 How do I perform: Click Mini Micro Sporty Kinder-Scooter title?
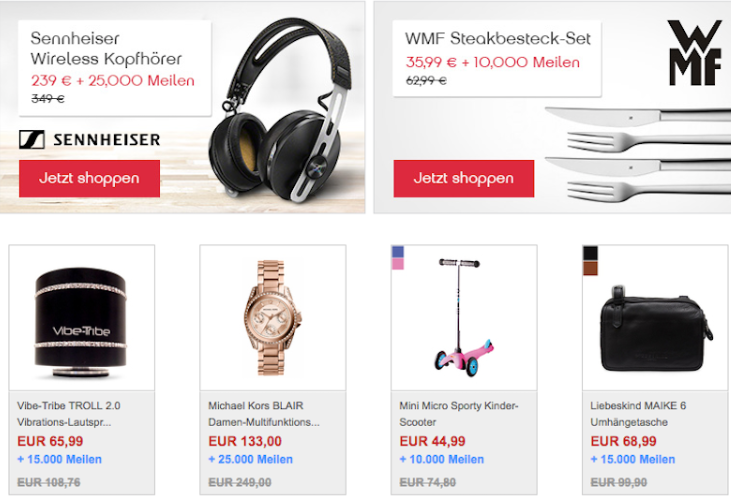[x=459, y=414]
